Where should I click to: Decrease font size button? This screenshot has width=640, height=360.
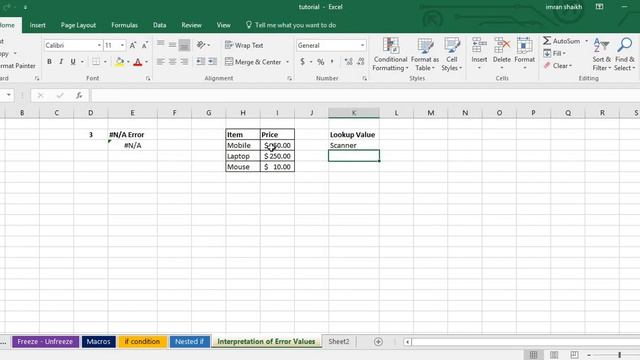tap(144, 45)
